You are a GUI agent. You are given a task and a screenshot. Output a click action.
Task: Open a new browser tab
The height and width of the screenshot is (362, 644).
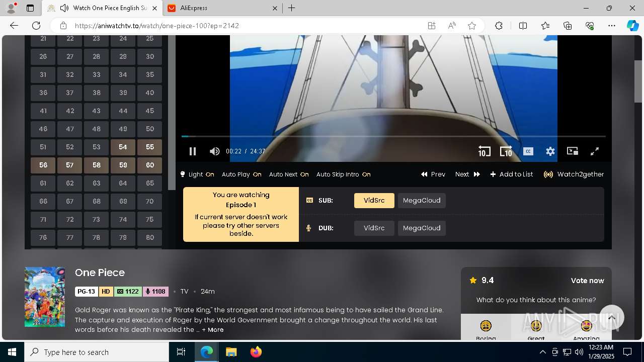(292, 8)
